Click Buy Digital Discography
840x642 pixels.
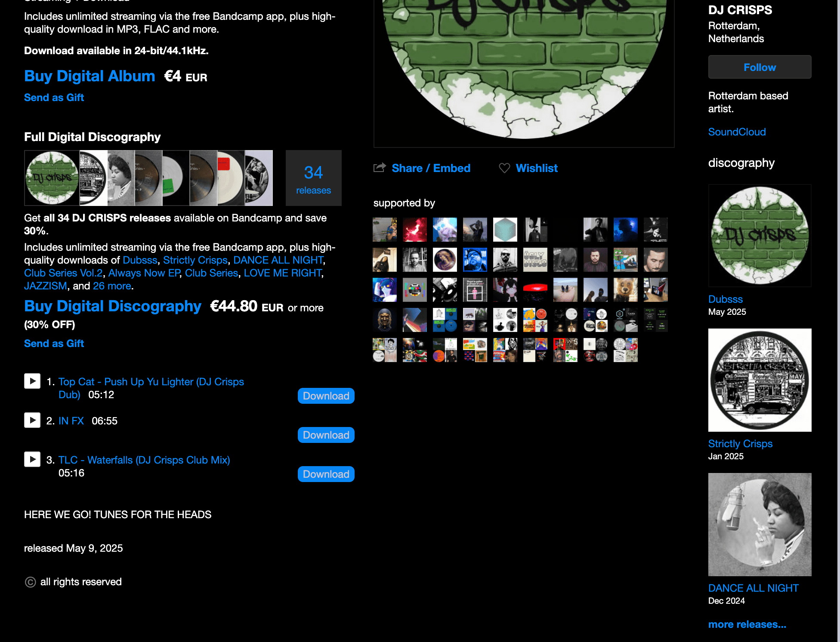pos(113,306)
